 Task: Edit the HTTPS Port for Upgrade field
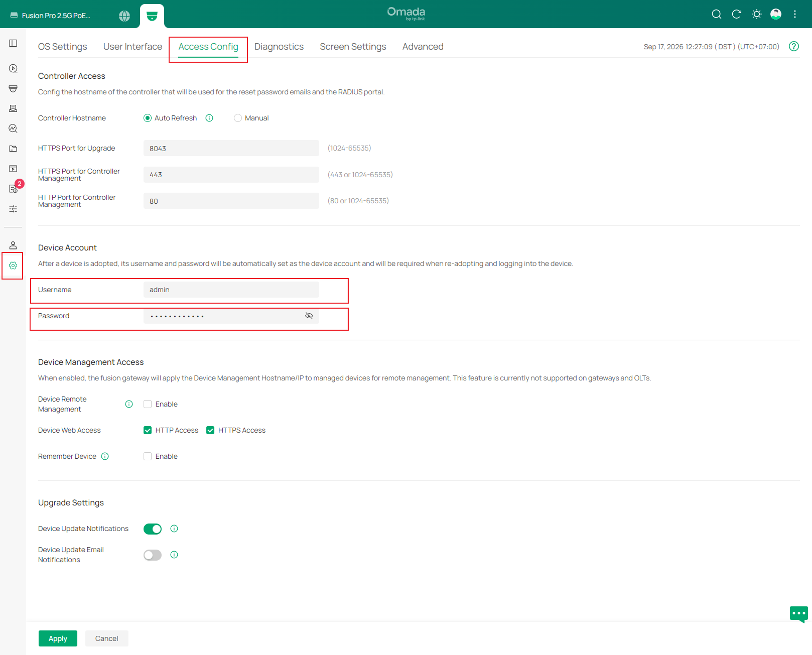(231, 148)
